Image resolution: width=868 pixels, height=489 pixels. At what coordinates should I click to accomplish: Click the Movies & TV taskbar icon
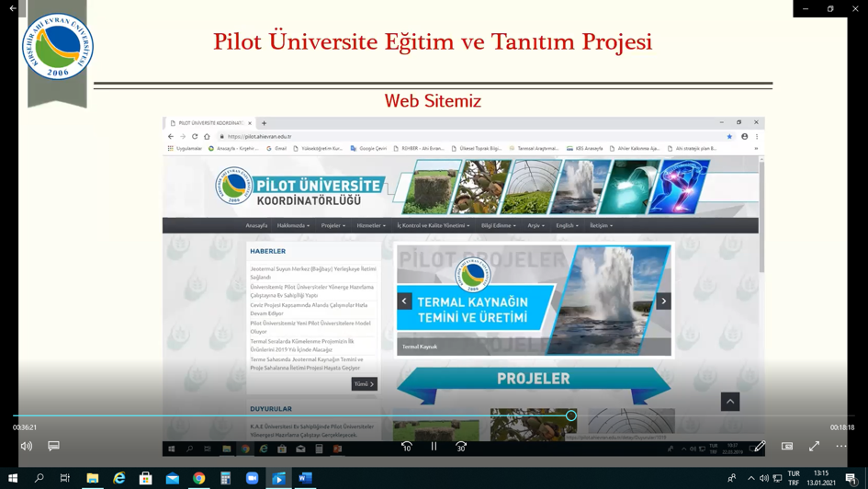(278, 478)
